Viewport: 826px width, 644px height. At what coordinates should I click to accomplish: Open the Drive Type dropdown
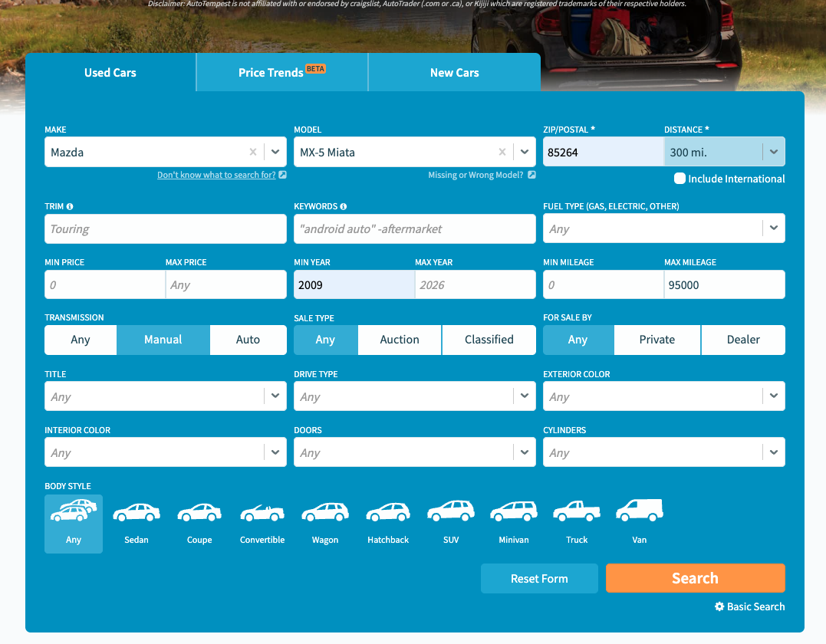click(x=415, y=396)
